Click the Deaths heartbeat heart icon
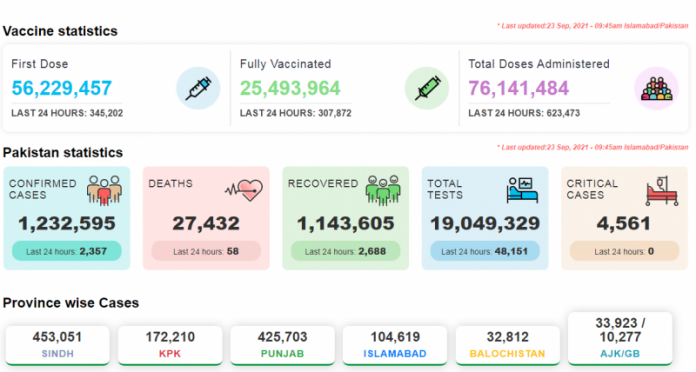This screenshot has height=372, width=696. coord(244,190)
